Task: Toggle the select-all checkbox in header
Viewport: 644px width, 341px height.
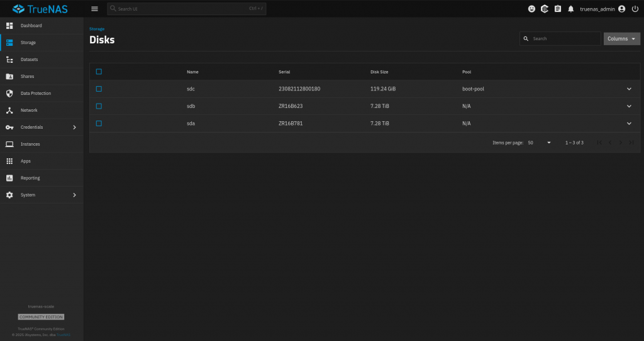Action: [x=99, y=72]
